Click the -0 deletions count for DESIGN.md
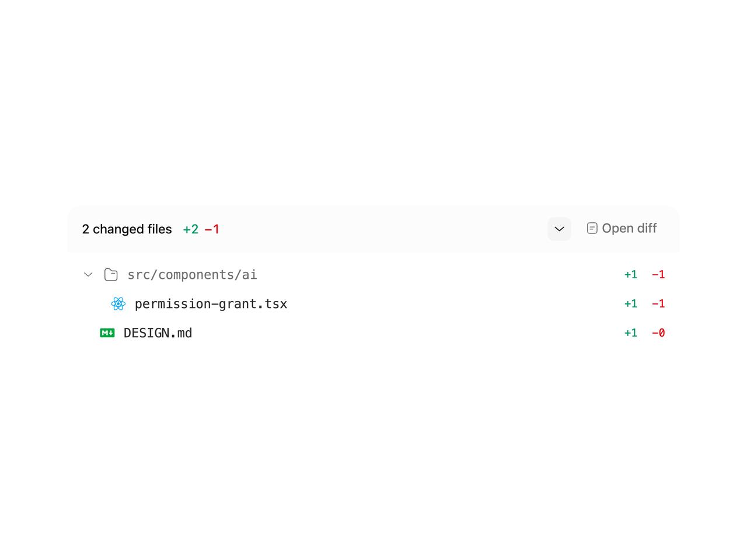 [658, 333]
